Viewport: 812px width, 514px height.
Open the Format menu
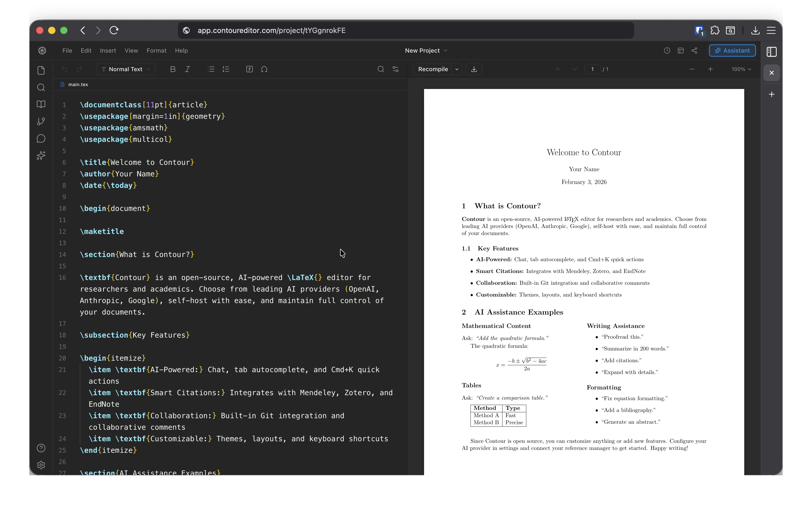click(x=156, y=50)
